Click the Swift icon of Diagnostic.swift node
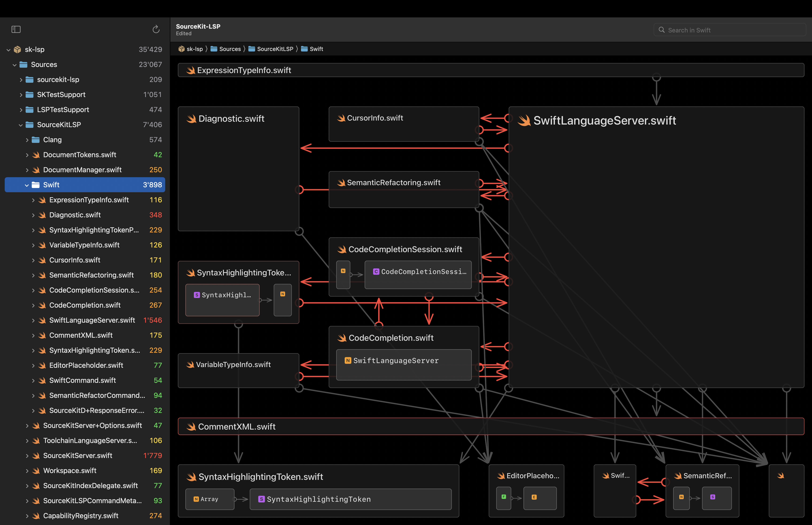The height and width of the screenshot is (525, 812). pyautogui.click(x=191, y=119)
